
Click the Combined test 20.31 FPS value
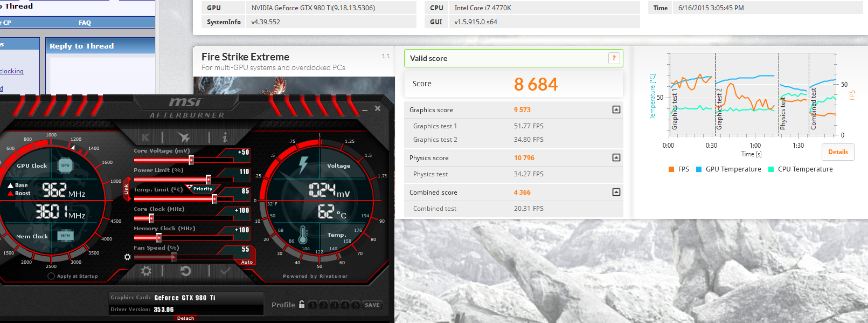coord(529,208)
